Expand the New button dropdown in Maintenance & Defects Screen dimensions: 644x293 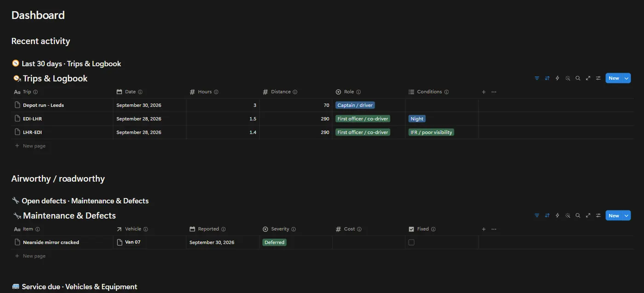(626, 215)
